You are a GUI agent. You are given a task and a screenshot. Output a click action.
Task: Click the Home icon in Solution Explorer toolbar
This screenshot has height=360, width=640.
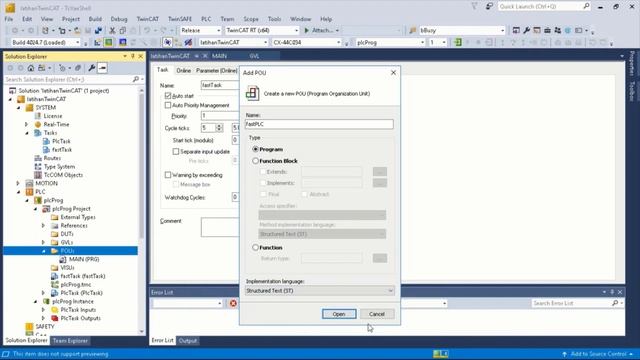[31, 68]
